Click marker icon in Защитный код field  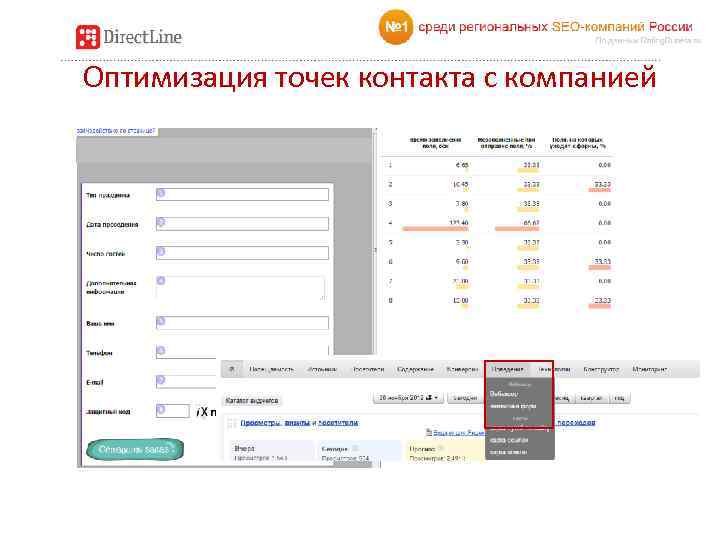pyautogui.click(x=161, y=410)
